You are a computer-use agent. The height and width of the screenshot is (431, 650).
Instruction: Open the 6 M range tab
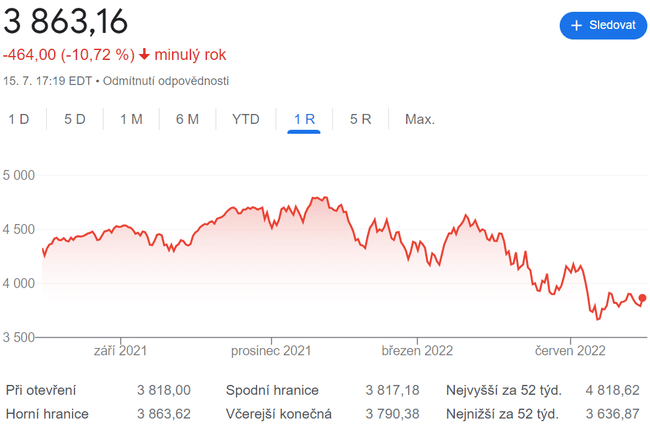click(x=187, y=119)
